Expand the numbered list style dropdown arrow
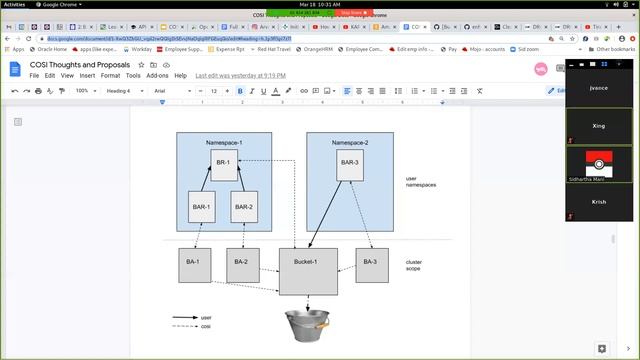This screenshot has width=640, height=360. [424, 91]
